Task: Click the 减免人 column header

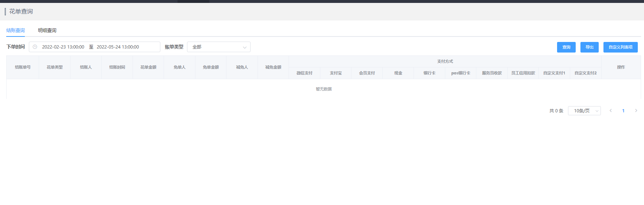Action: [x=242, y=67]
